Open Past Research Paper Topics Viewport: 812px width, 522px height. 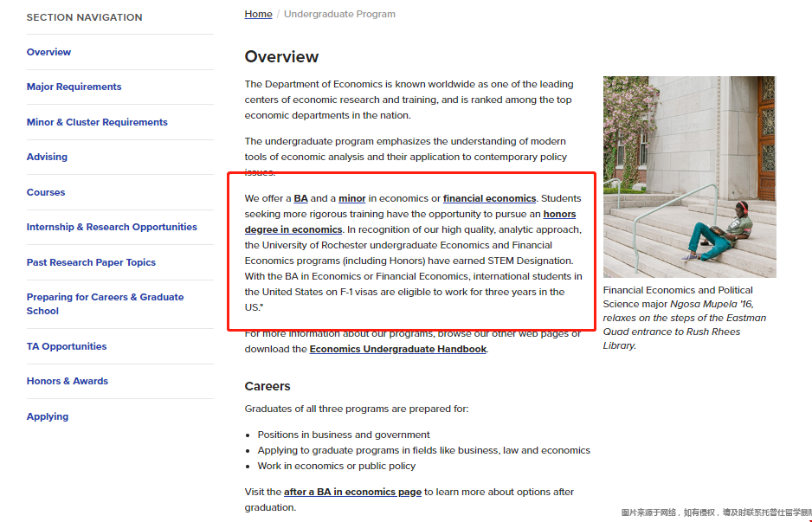[91, 261]
